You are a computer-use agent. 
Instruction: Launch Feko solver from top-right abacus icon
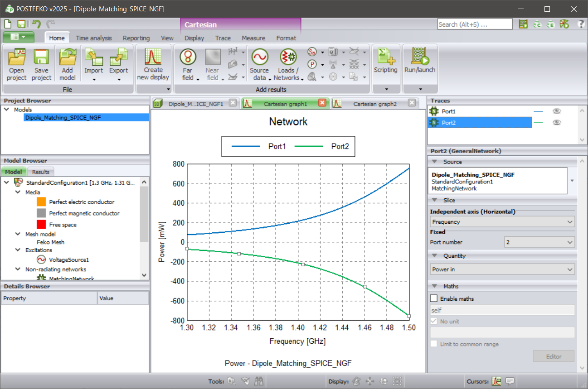pos(523,24)
